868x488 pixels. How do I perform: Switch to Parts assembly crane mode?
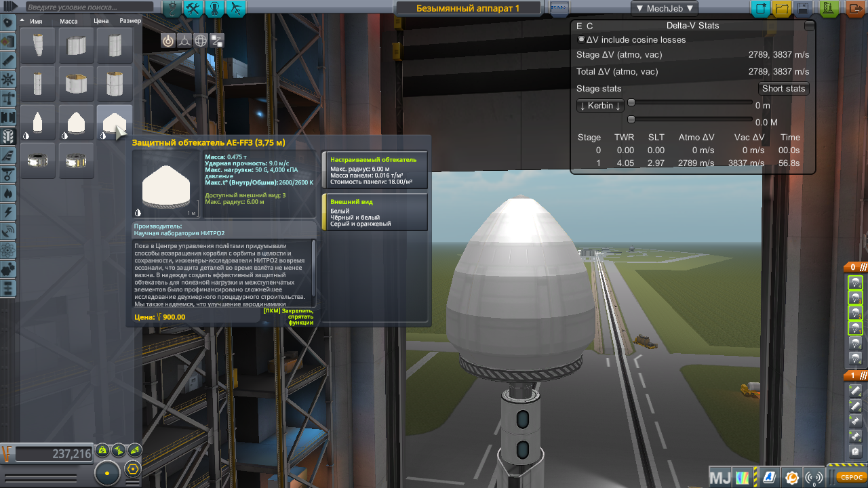click(x=173, y=9)
